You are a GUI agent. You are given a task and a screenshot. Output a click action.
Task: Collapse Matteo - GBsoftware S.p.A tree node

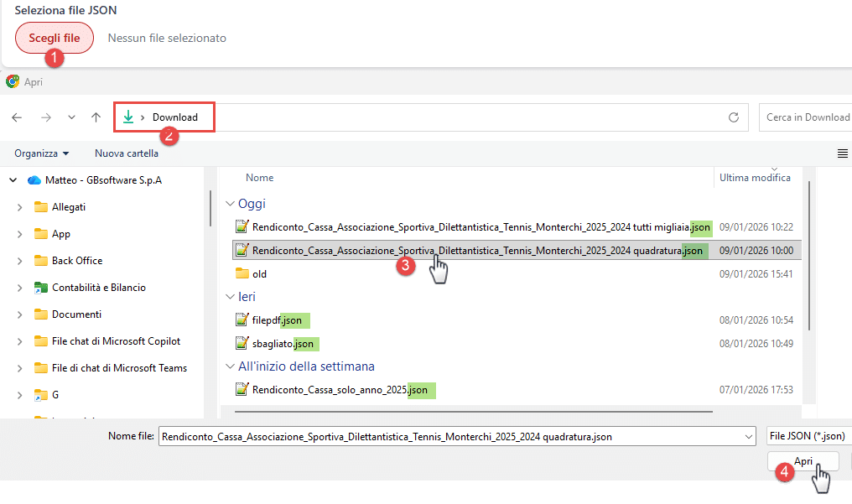pos(13,179)
